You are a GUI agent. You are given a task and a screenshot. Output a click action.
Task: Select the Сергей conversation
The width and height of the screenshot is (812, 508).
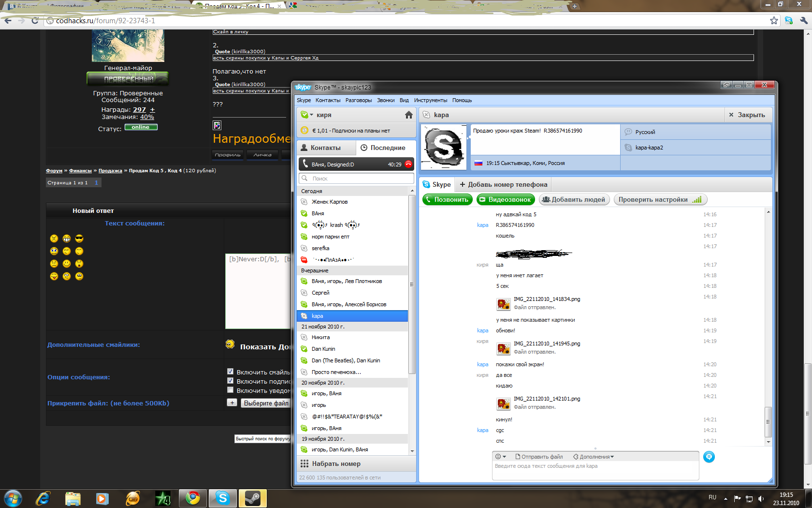pos(353,293)
